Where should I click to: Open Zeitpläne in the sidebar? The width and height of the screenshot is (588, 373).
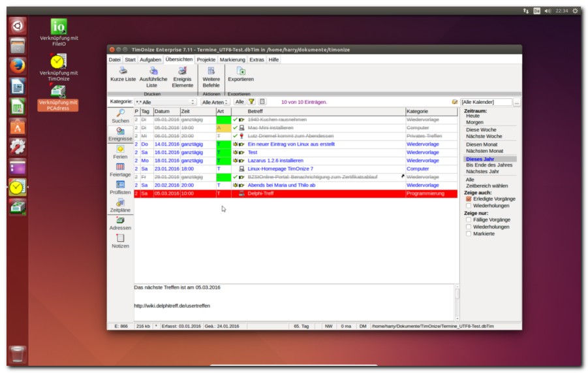(x=120, y=206)
